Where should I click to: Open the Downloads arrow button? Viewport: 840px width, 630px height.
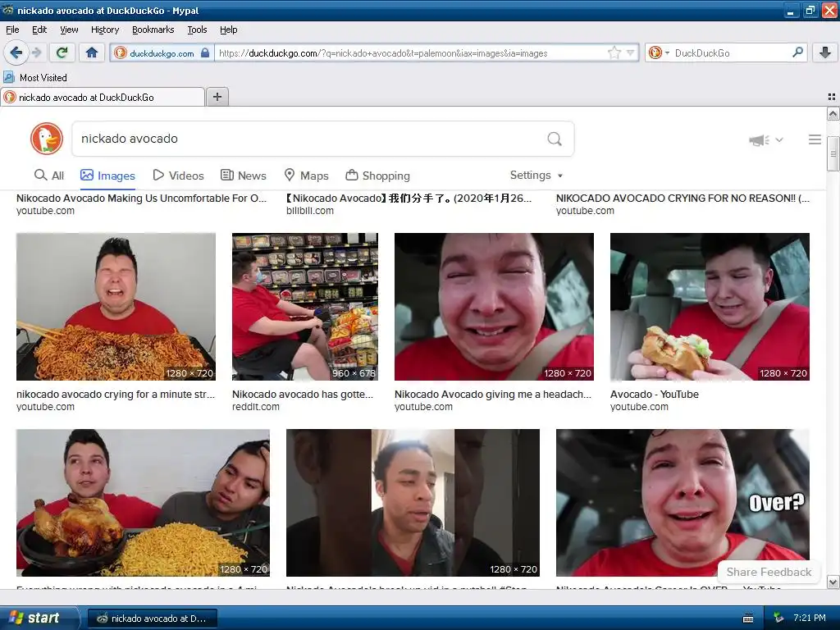[x=825, y=52]
